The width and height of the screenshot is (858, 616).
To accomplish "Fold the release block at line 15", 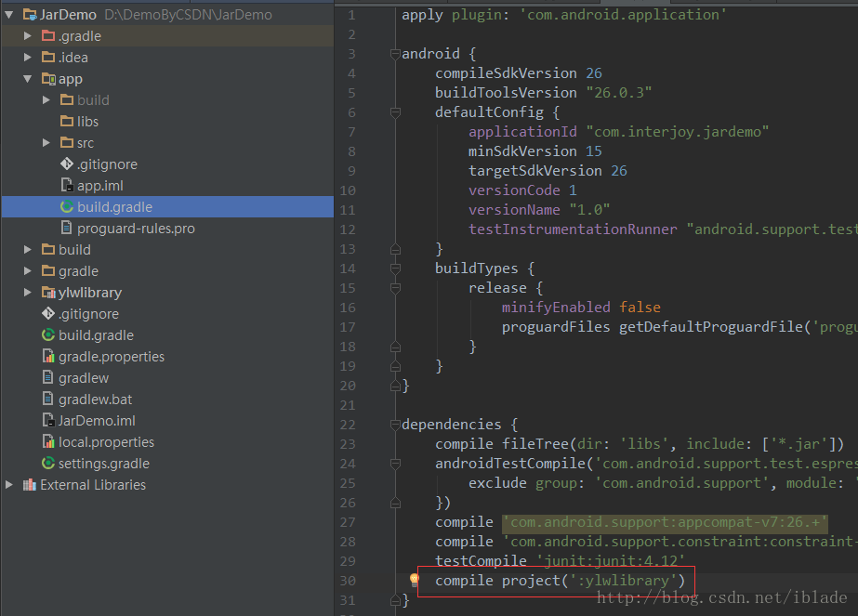I will coord(395,288).
